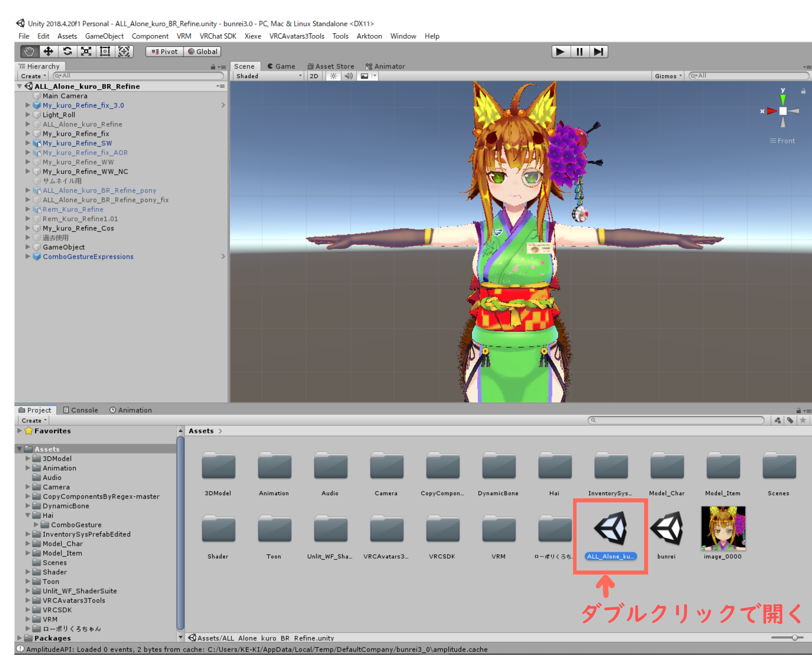Select the image_0000 thumbnail asset
The height and width of the screenshot is (660, 812).
tap(723, 529)
